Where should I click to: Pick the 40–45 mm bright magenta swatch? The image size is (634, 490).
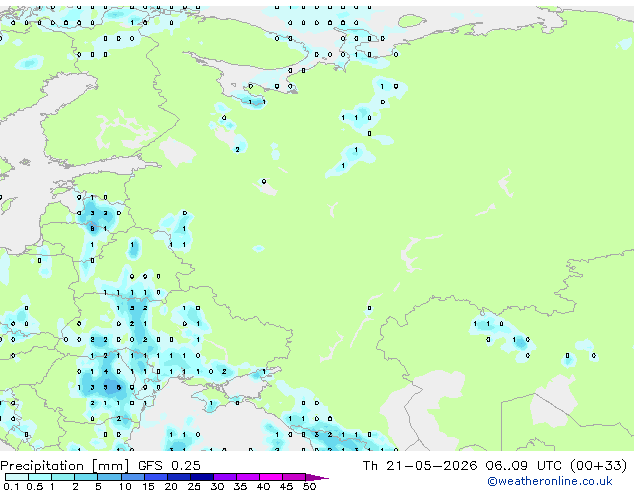[x=271, y=477]
